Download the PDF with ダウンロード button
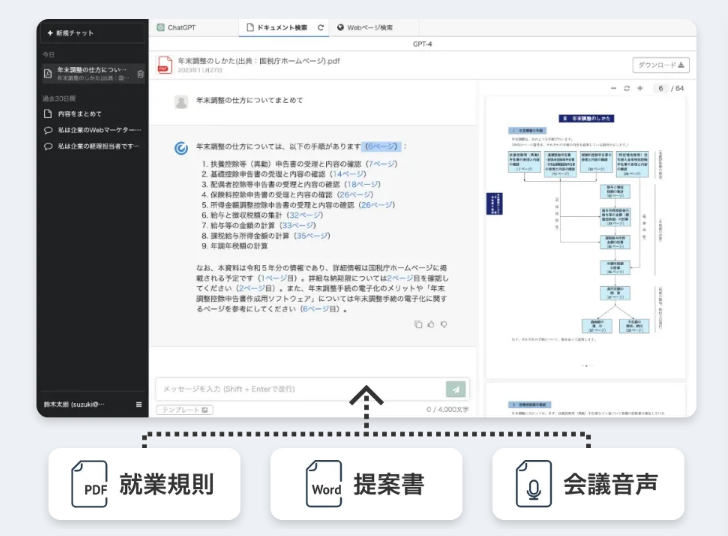728x536 pixels. (x=661, y=65)
